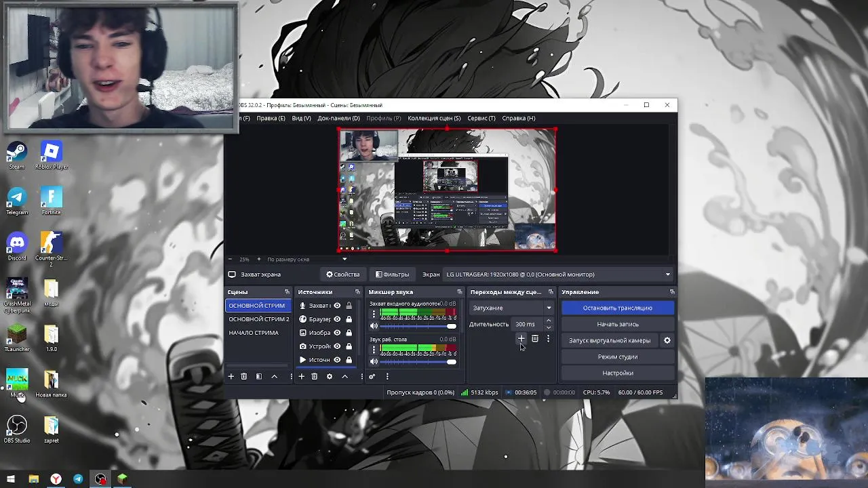The image size is (868, 488).
Task: Open Fortnite desktop shortcut
Action: coord(52,201)
